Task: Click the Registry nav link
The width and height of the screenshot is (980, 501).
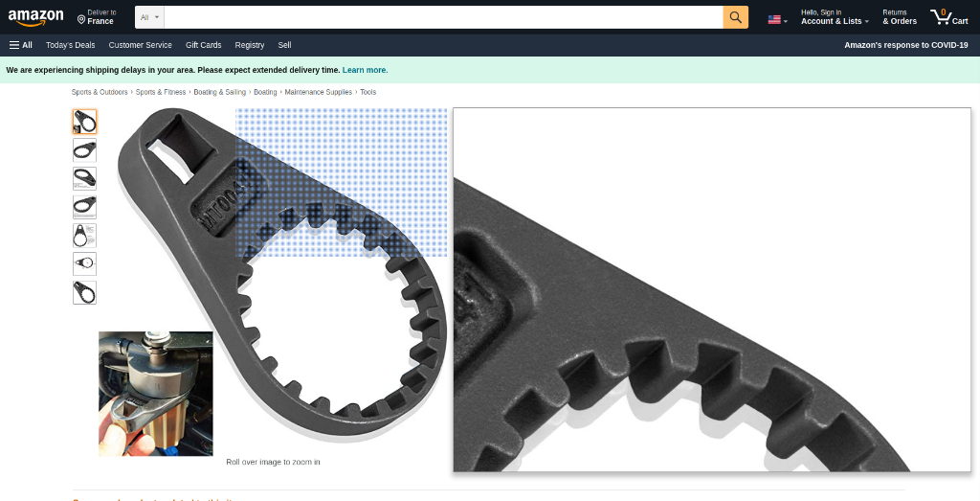Action: (249, 45)
